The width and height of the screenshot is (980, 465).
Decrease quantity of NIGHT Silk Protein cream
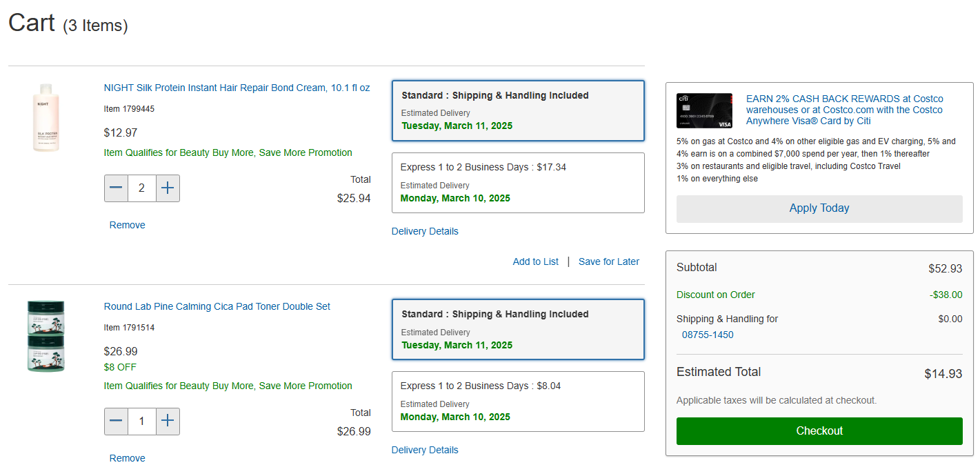(116, 188)
